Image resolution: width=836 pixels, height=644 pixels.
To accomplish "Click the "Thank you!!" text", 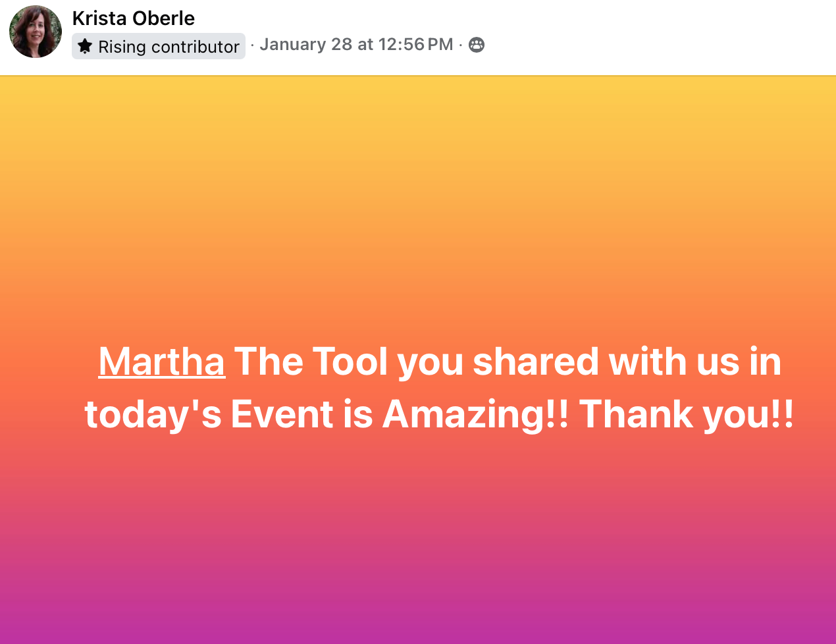I will click(x=687, y=414).
